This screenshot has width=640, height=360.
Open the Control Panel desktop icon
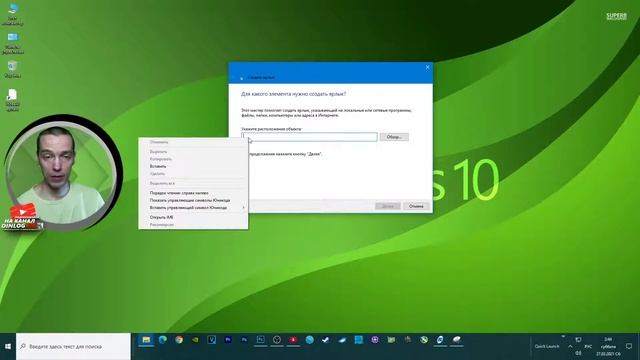point(13,43)
